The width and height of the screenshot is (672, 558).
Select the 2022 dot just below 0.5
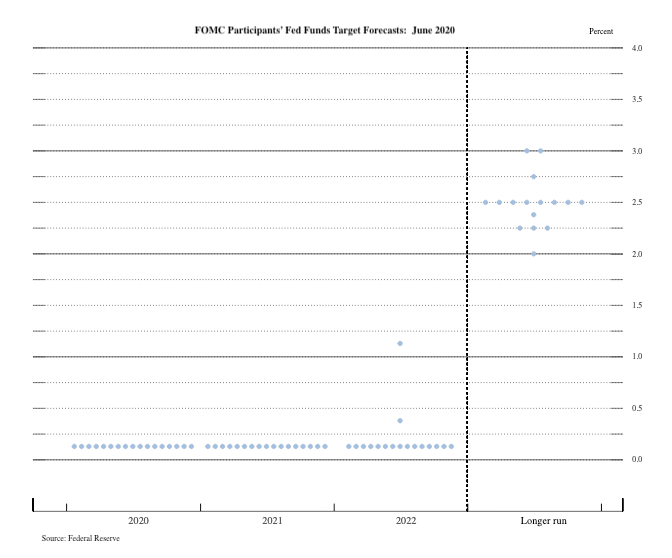coord(400,421)
